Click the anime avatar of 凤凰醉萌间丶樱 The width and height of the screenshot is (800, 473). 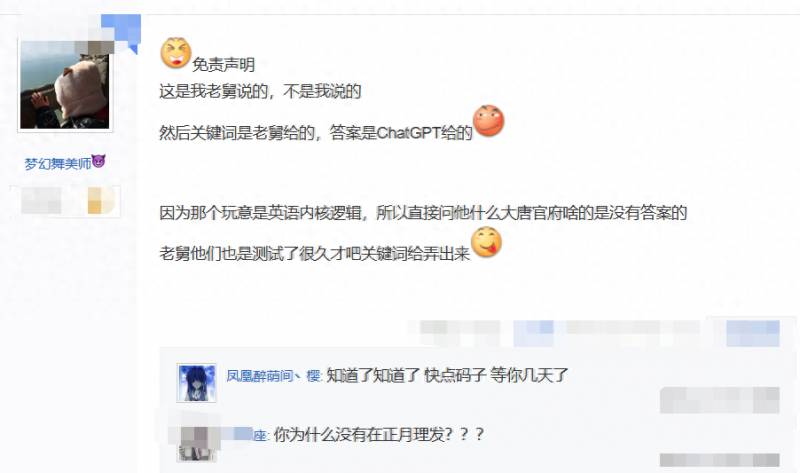click(196, 383)
